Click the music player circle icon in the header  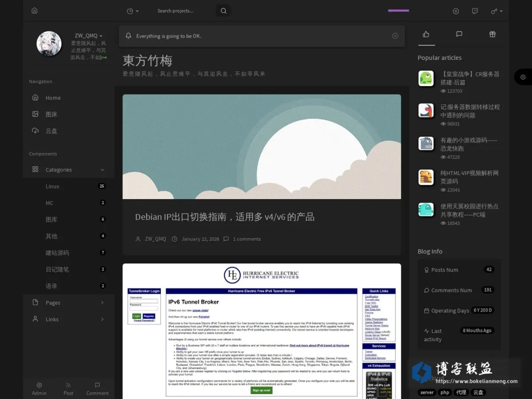[456, 11]
